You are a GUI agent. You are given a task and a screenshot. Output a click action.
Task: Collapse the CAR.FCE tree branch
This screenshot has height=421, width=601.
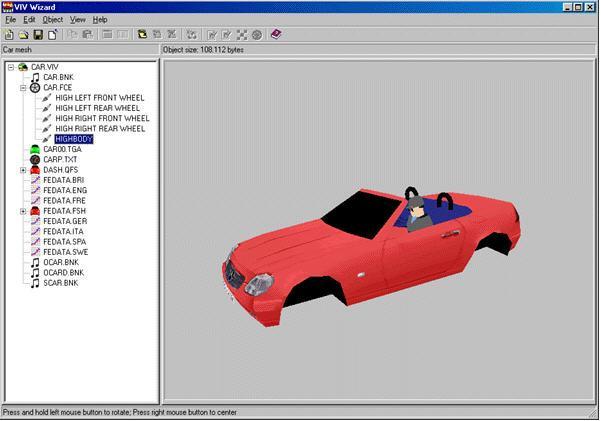pyautogui.click(x=23, y=87)
